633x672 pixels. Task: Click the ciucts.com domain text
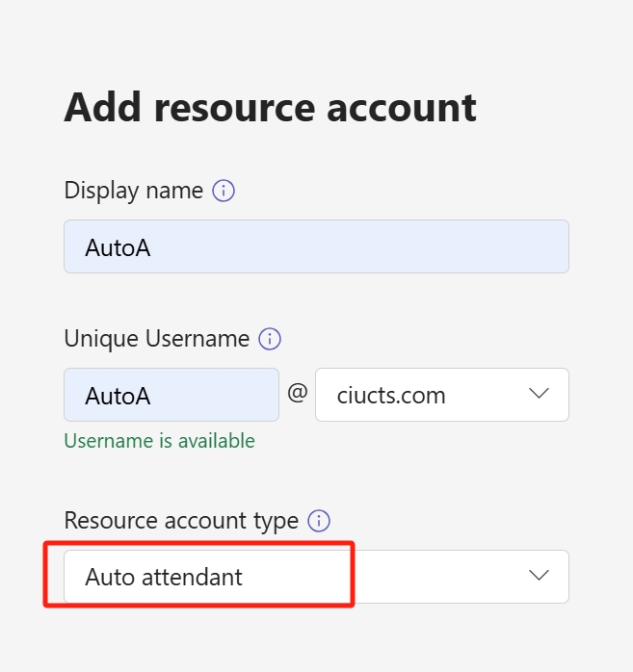[x=391, y=395]
